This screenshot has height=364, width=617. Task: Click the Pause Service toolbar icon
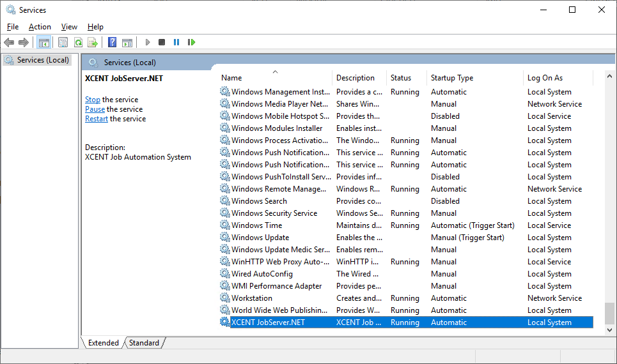pos(176,42)
